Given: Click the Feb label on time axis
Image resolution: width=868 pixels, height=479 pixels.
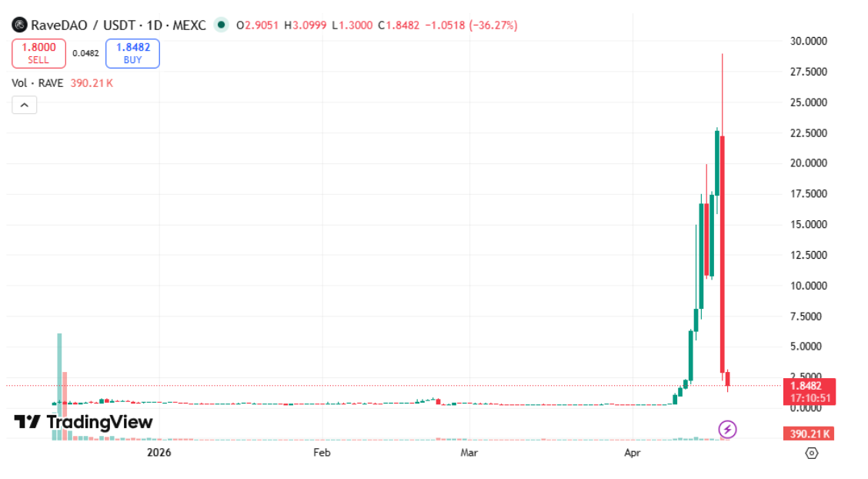Looking at the screenshot, I should click(x=322, y=453).
